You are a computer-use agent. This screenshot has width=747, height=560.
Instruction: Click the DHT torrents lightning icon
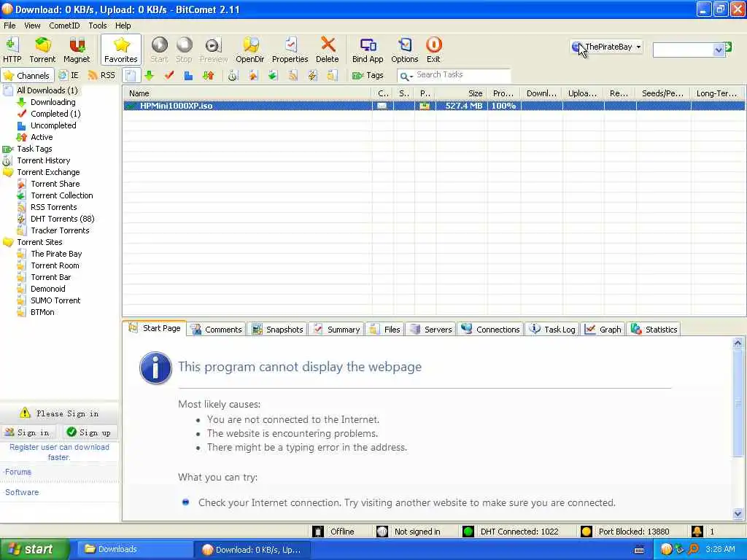click(312, 75)
